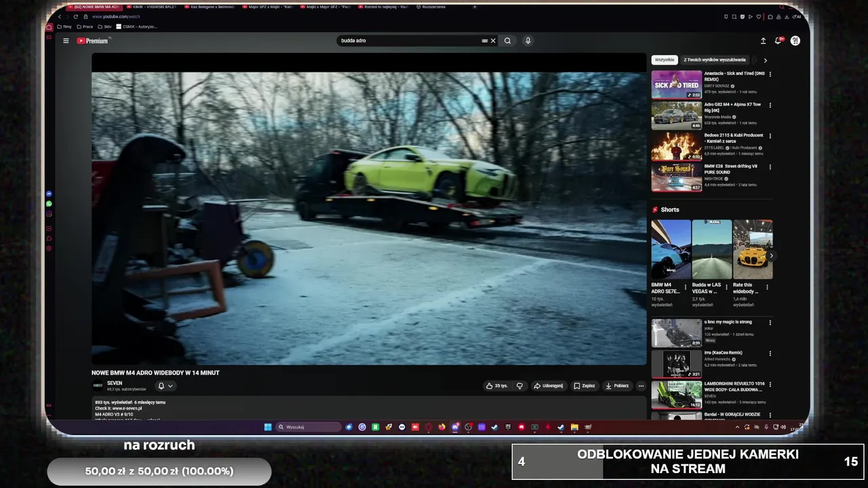Open YouTube notifications bell

(778, 41)
